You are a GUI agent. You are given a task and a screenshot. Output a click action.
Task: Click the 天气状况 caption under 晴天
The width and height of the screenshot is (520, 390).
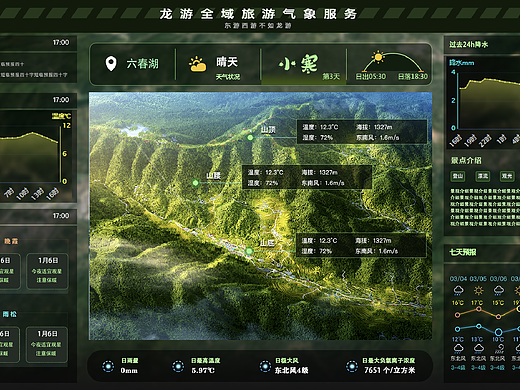(x=228, y=77)
